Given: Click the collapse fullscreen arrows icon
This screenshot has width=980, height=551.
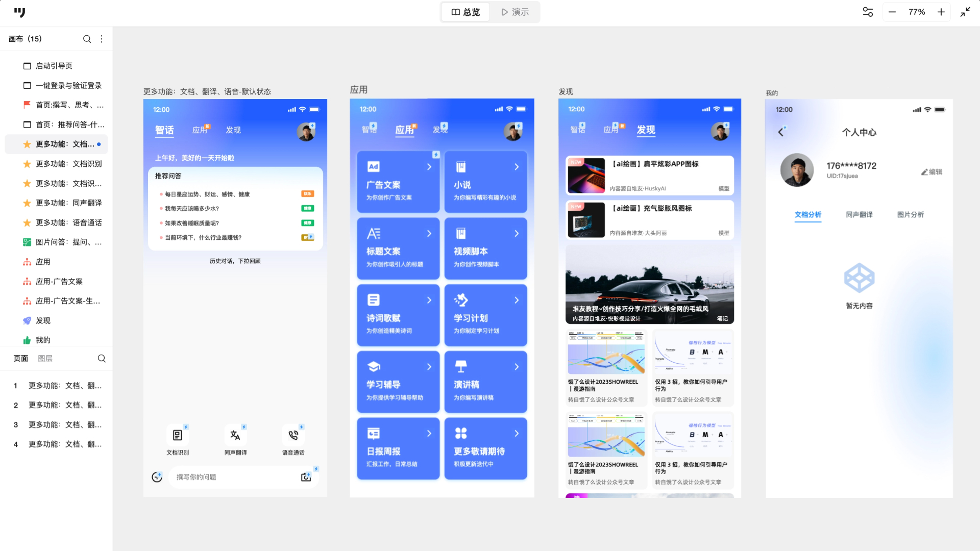Looking at the screenshot, I should pos(965,12).
